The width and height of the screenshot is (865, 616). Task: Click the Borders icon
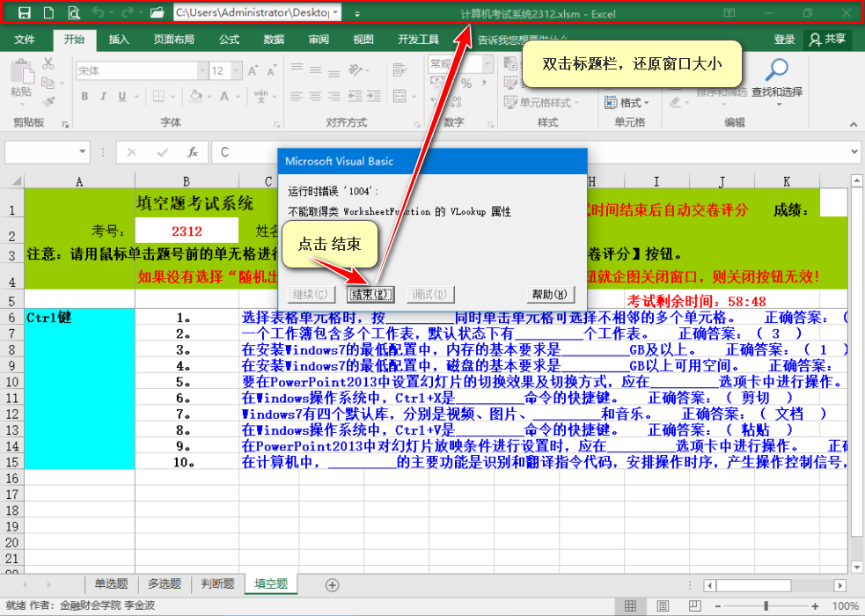click(159, 97)
